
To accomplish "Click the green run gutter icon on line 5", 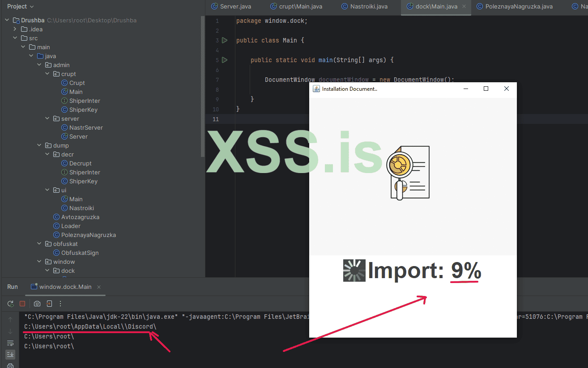I will [225, 60].
